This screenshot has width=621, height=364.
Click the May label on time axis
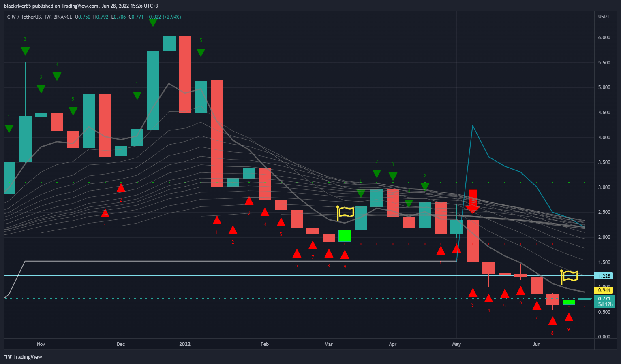[x=456, y=344]
